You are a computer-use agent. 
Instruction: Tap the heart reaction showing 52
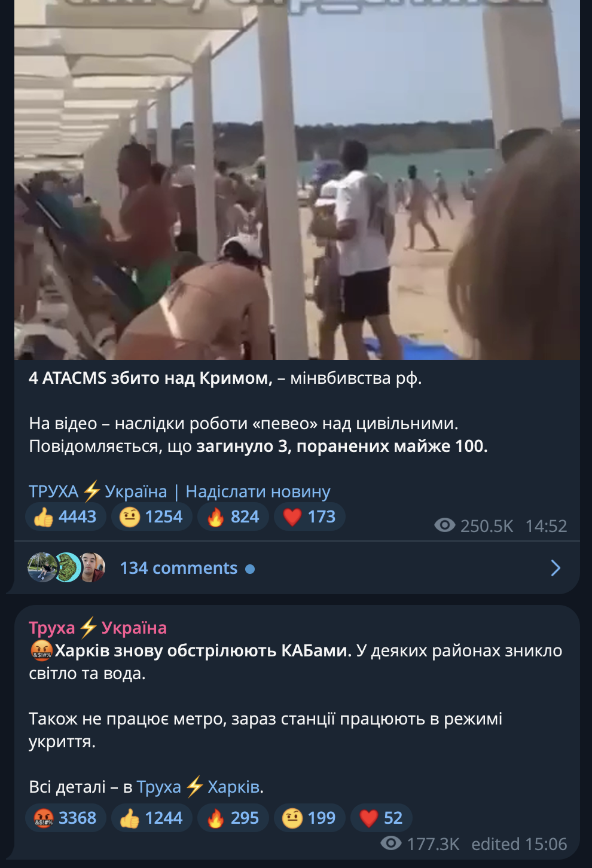click(382, 818)
